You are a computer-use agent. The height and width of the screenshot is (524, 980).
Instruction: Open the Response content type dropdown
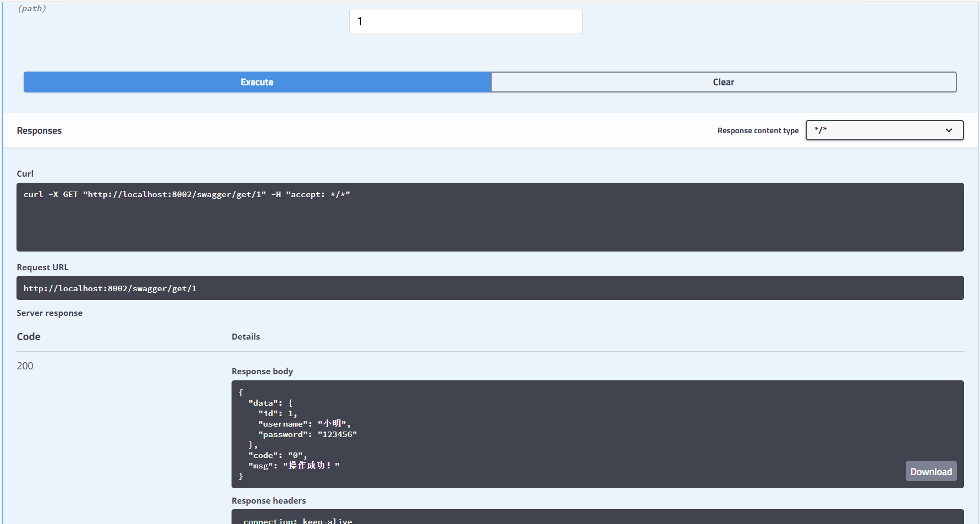coord(884,130)
